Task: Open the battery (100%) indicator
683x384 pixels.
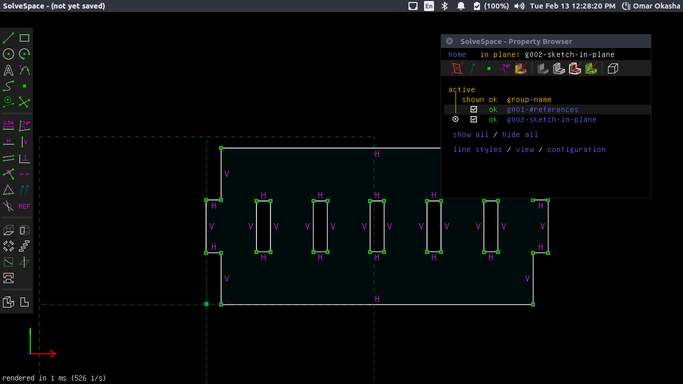Action: [x=491, y=6]
